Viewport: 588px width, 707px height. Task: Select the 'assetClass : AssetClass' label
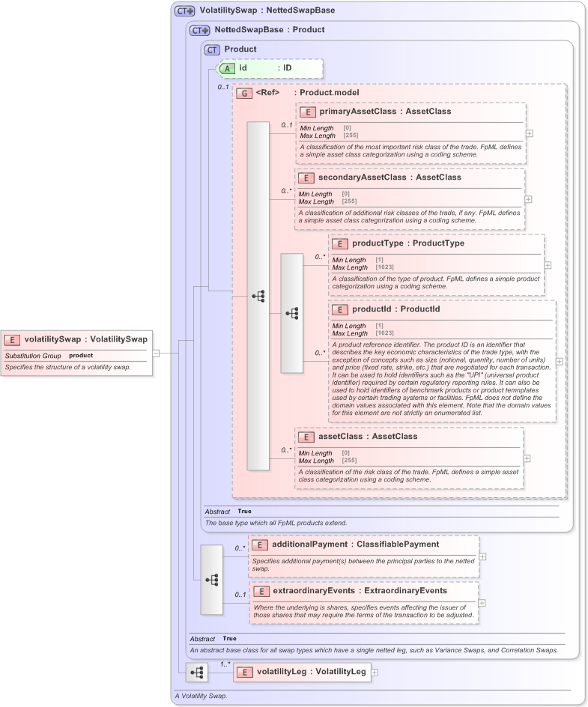tap(368, 437)
